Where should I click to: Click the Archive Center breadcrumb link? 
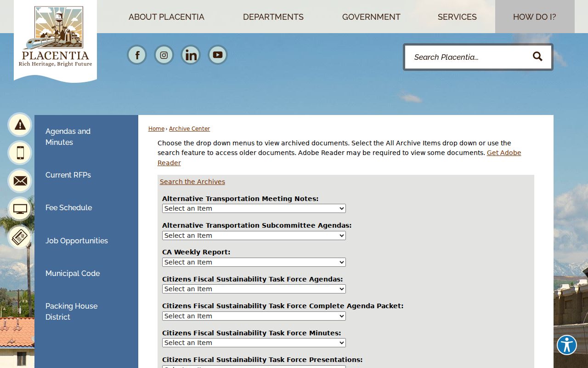point(189,129)
